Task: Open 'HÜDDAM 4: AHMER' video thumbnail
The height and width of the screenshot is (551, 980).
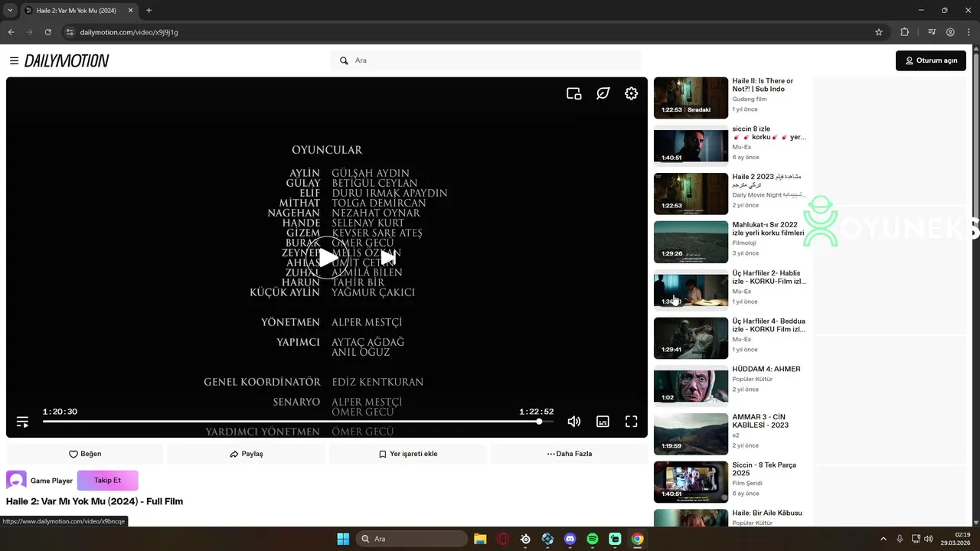Action: tap(691, 386)
